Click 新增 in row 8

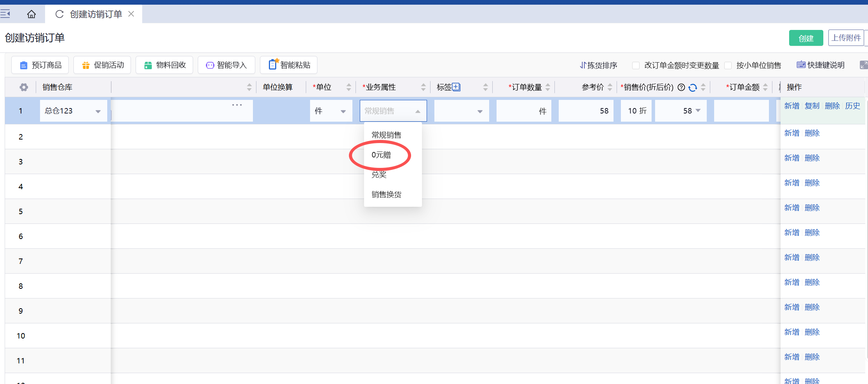pyautogui.click(x=792, y=282)
